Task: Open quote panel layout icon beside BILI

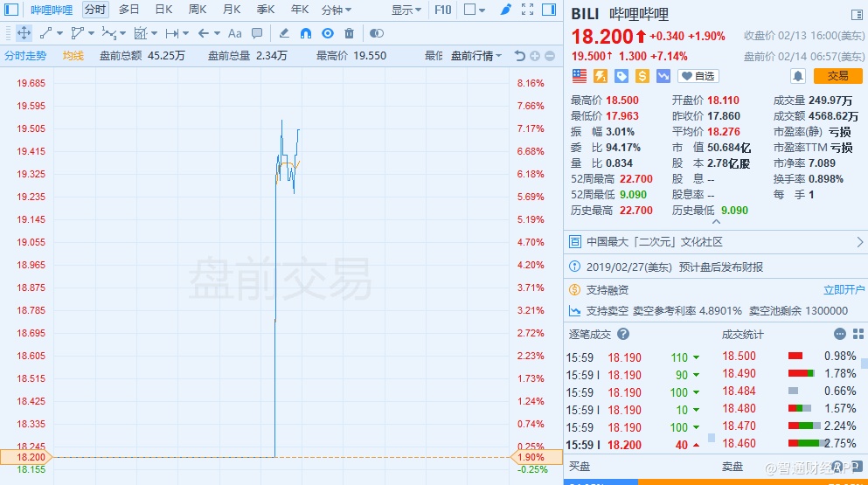Action: tap(857, 14)
